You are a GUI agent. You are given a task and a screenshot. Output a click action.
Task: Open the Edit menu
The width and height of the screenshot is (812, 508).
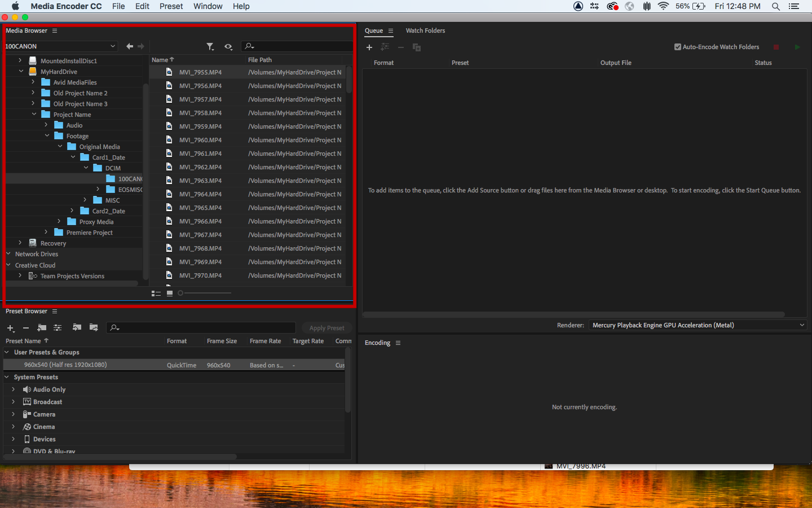tap(142, 6)
